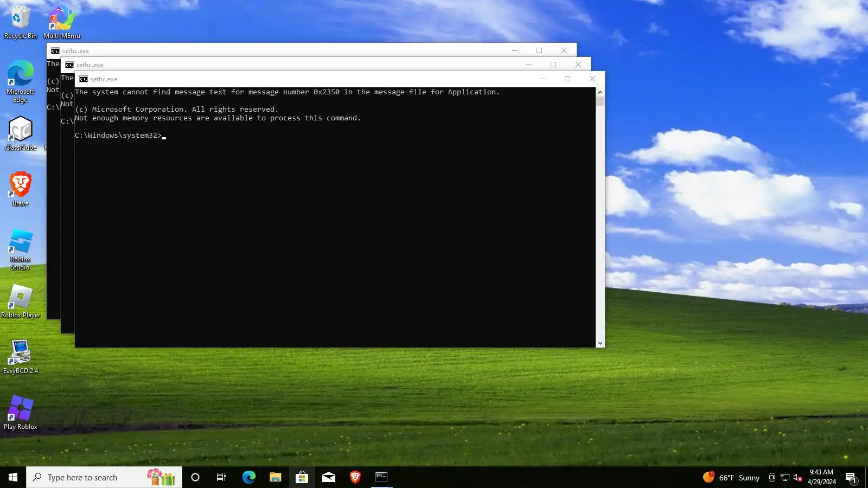
Task: Click the front console scrollbar thumb
Action: pos(600,101)
